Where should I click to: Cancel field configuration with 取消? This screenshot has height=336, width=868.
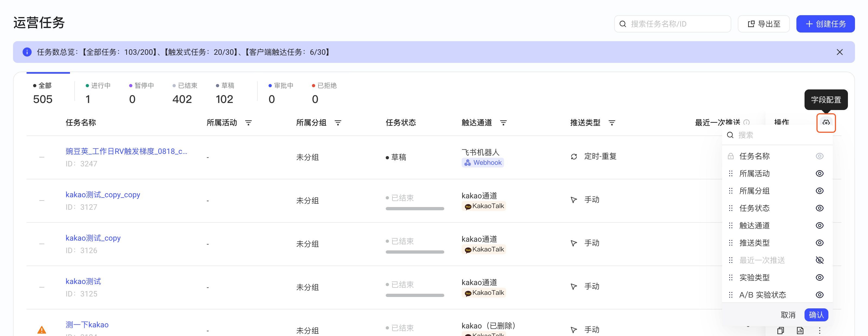788,315
